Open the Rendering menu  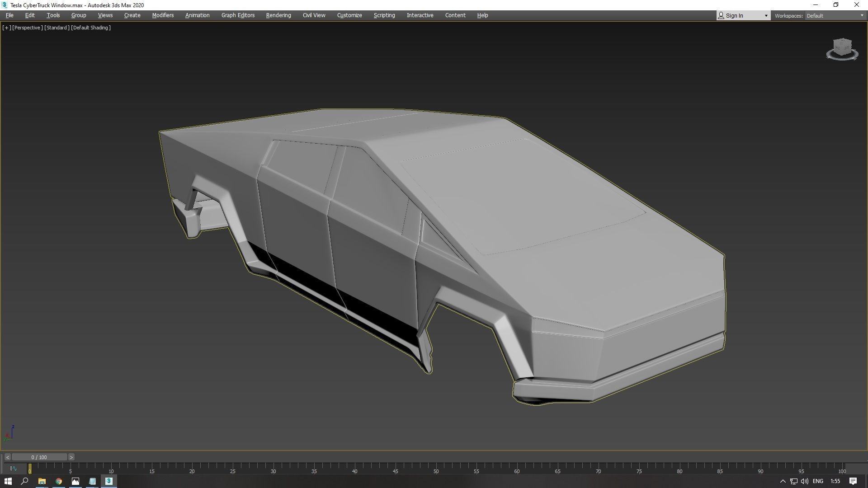click(278, 15)
